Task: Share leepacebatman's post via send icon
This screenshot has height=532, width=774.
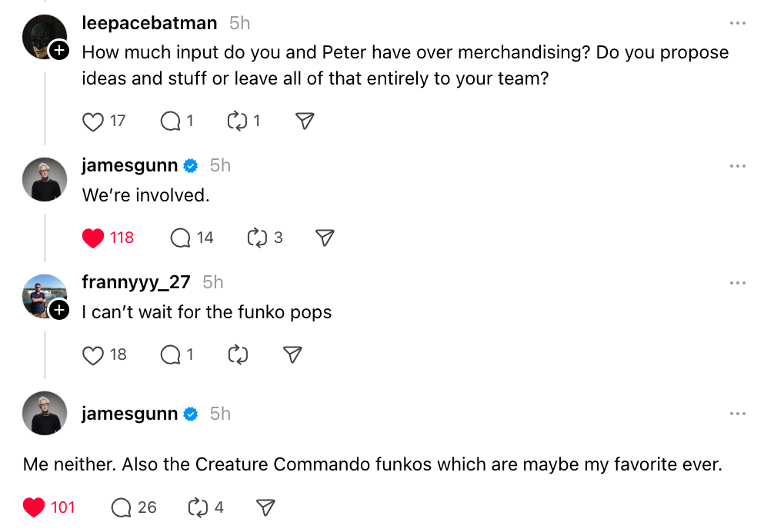Action: (x=305, y=121)
